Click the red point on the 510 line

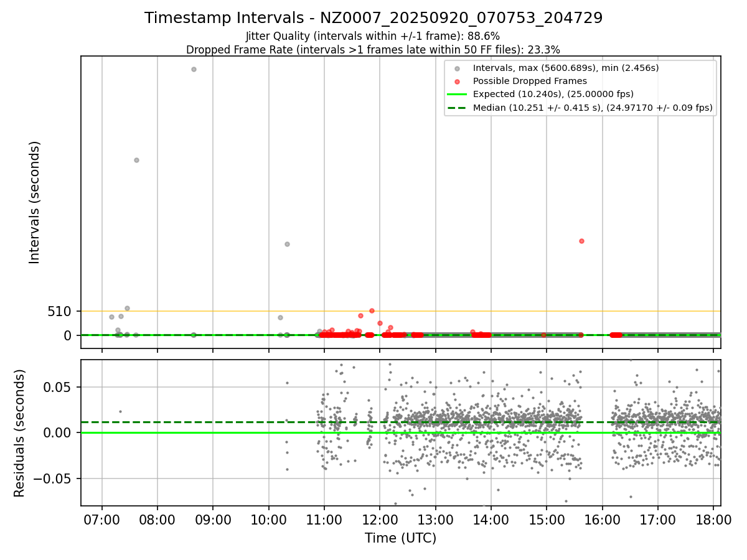click(x=372, y=310)
